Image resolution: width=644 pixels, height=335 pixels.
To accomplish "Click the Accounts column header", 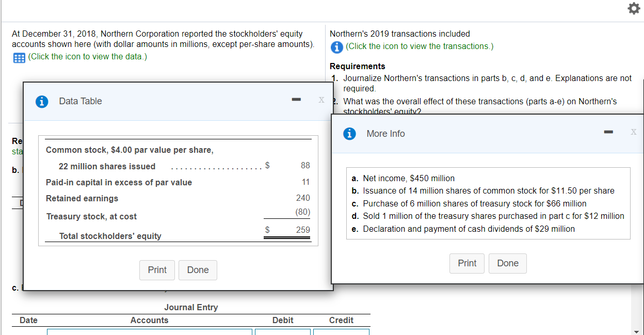I will 149,321.
